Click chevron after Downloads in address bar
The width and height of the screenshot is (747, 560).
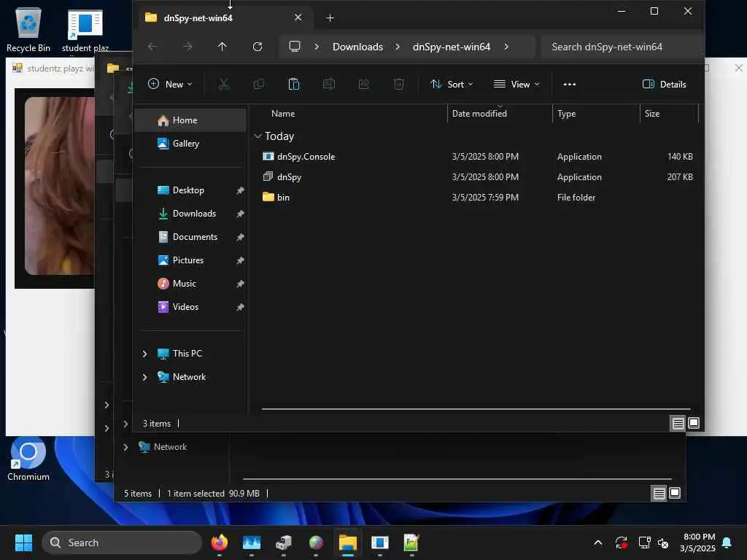(398, 47)
